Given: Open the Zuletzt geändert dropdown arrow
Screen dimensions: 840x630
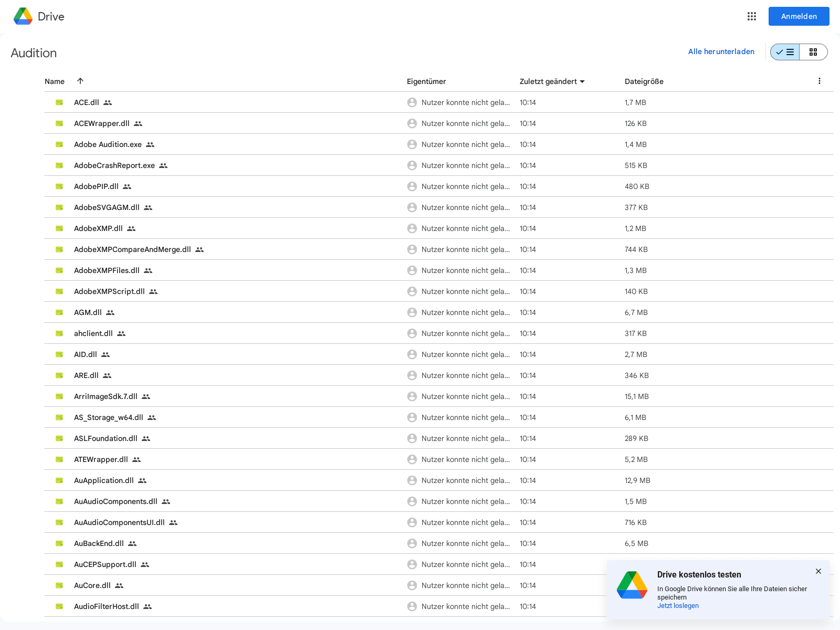Looking at the screenshot, I should (582, 81).
